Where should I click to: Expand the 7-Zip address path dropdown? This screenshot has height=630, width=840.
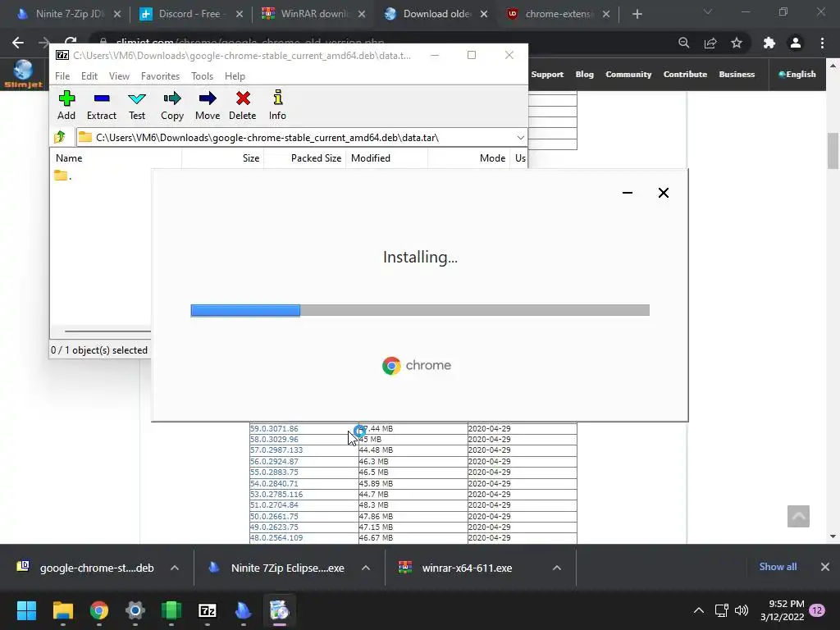tap(520, 138)
